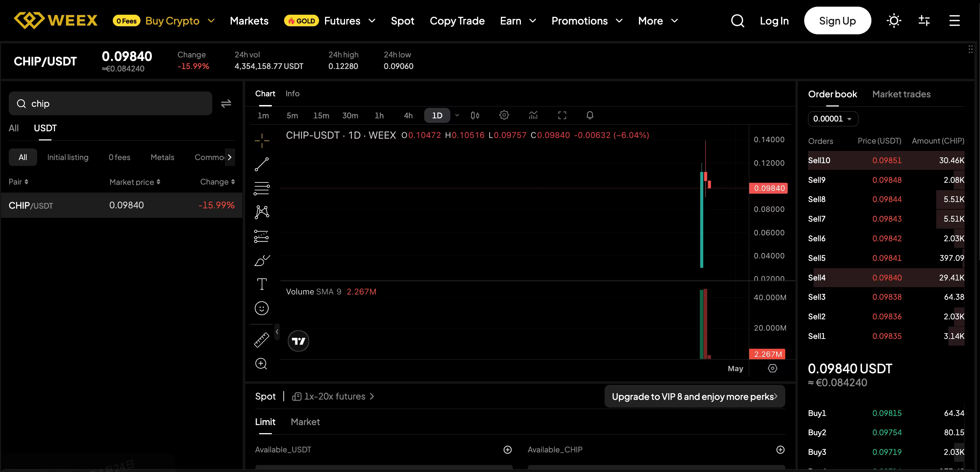The image size is (980, 472).
Task: Select the zoom in tool
Action: [261, 364]
